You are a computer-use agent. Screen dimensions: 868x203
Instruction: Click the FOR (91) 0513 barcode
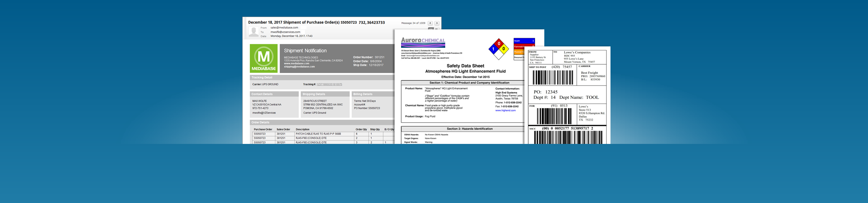pyautogui.click(x=554, y=116)
